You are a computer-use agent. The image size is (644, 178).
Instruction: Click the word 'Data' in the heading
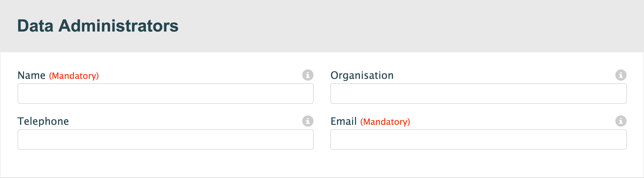coord(35,26)
